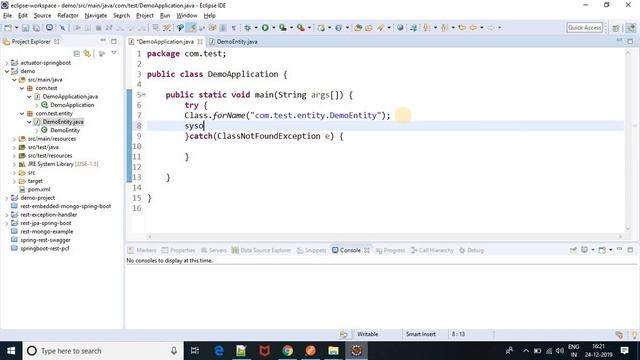Click the New Java Class toolbar icon

(x=338, y=28)
